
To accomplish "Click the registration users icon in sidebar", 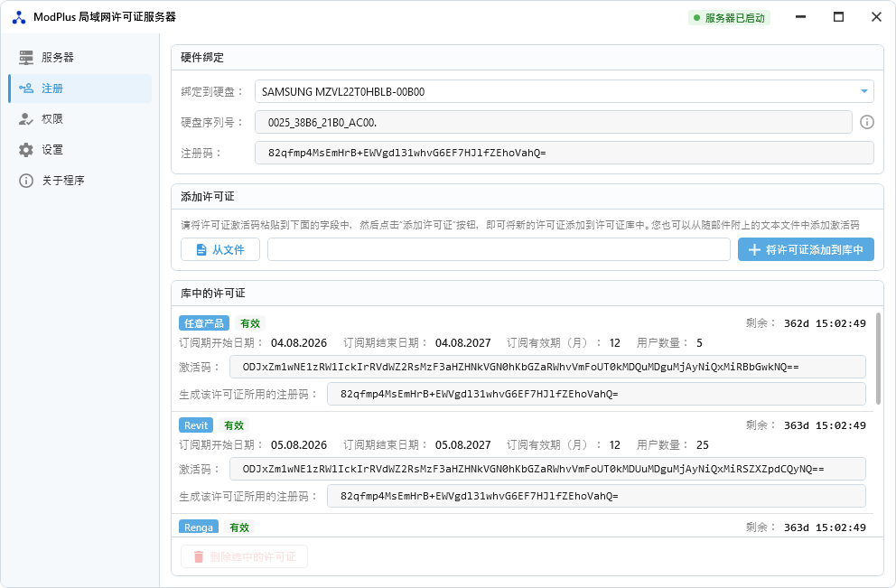I will [x=26, y=88].
